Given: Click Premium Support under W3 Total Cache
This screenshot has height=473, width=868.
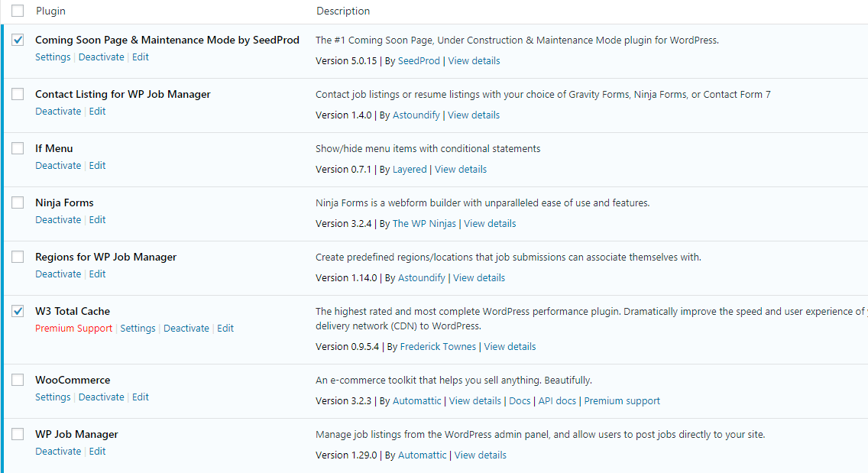Looking at the screenshot, I should click(x=73, y=329).
